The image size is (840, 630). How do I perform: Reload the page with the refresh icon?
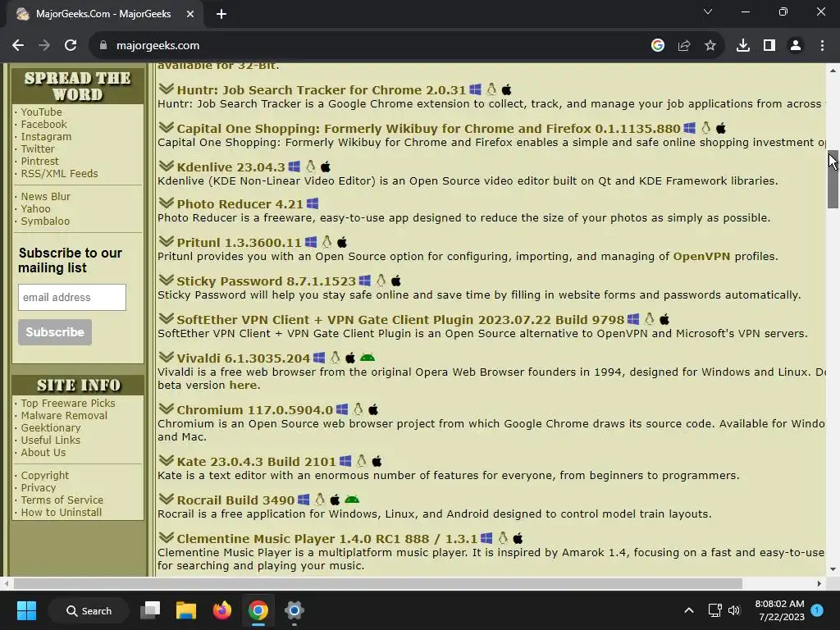71,46
